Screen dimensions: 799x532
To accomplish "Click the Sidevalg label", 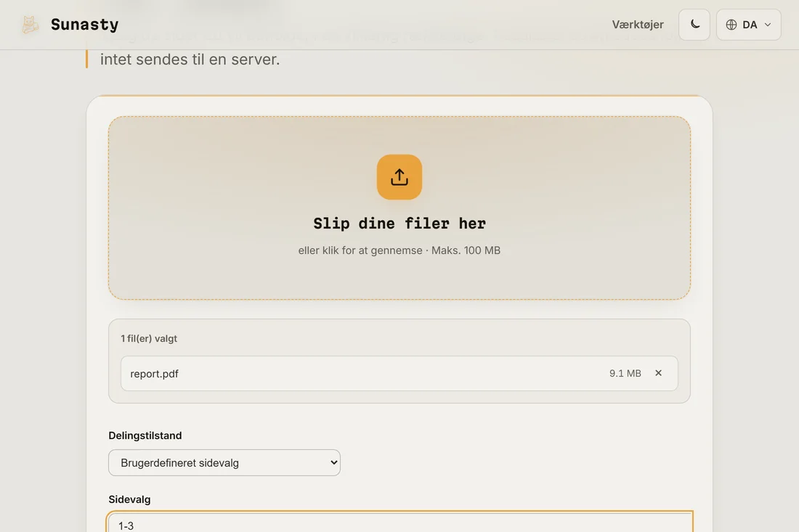I will click(129, 499).
